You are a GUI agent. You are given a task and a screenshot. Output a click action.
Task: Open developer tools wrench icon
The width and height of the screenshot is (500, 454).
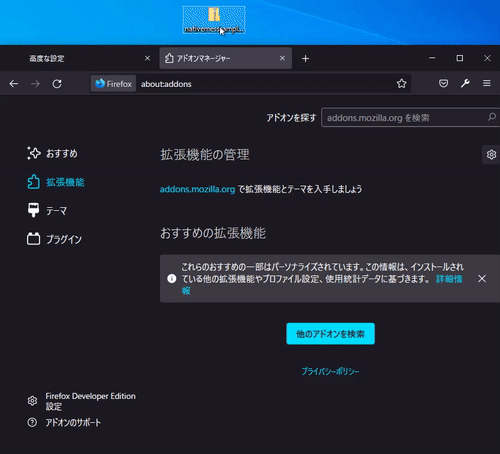(x=465, y=83)
